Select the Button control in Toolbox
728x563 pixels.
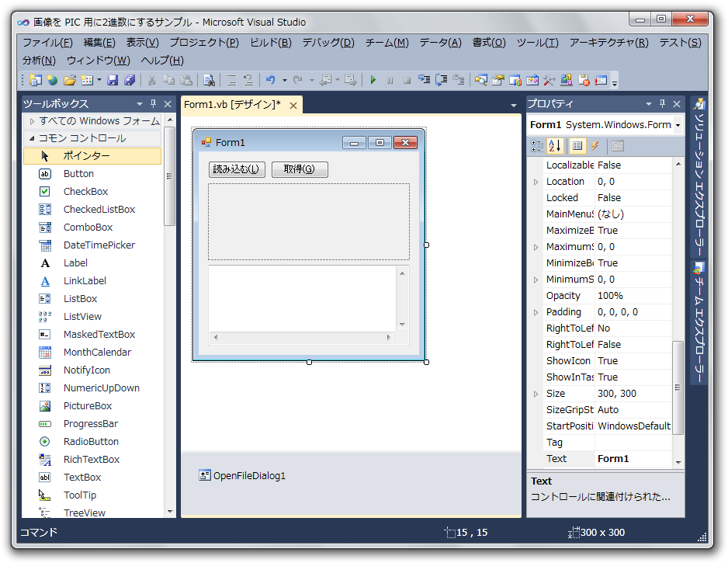coord(92,174)
